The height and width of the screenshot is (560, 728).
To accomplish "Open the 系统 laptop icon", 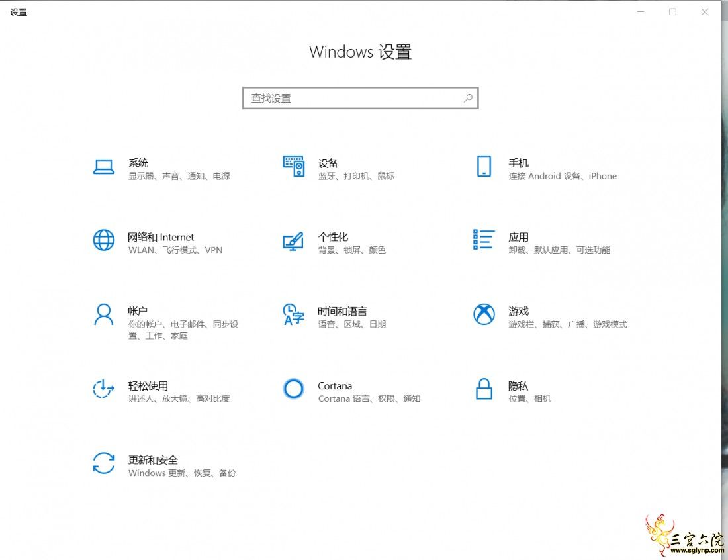I will [103, 167].
